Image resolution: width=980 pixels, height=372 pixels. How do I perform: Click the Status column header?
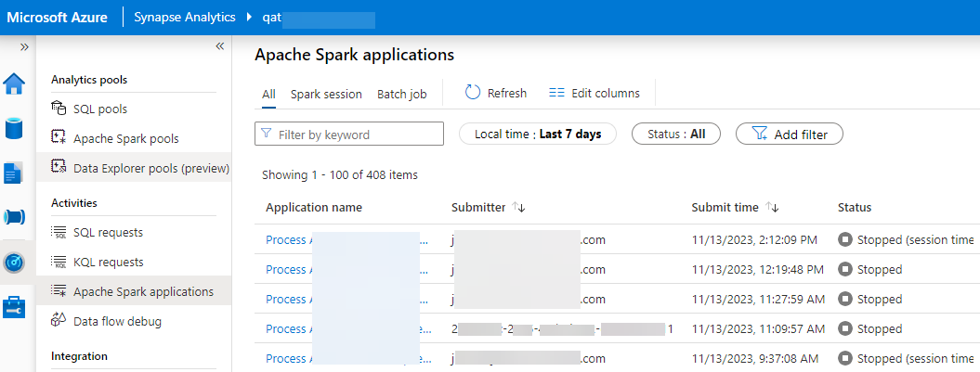855,207
